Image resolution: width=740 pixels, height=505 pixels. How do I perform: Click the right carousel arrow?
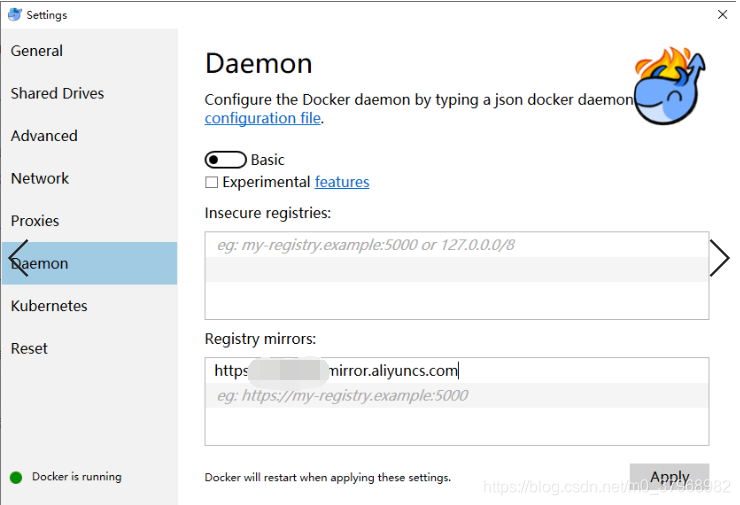[719, 258]
